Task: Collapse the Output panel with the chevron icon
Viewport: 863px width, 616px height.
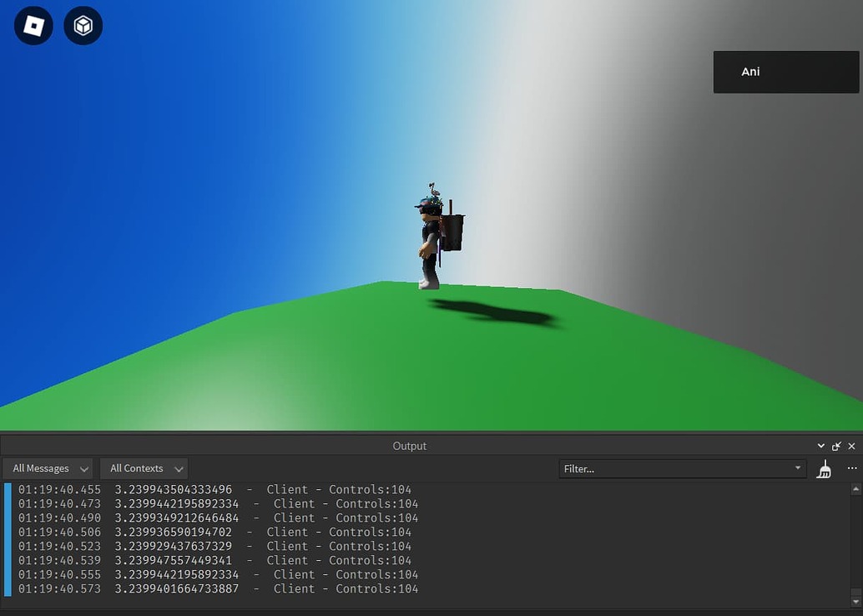Action: (820, 446)
